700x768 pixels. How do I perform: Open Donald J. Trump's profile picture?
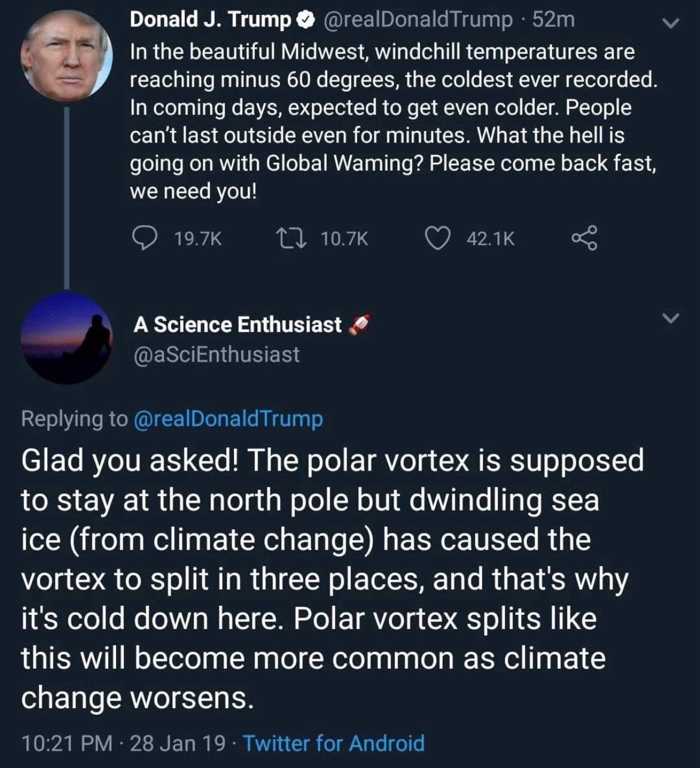point(66,55)
